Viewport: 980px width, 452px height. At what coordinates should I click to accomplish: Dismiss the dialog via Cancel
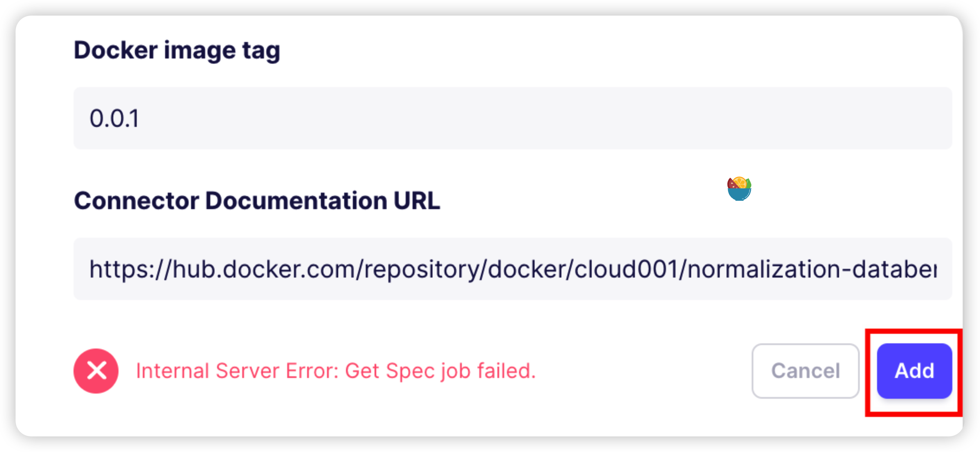coord(806,371)
